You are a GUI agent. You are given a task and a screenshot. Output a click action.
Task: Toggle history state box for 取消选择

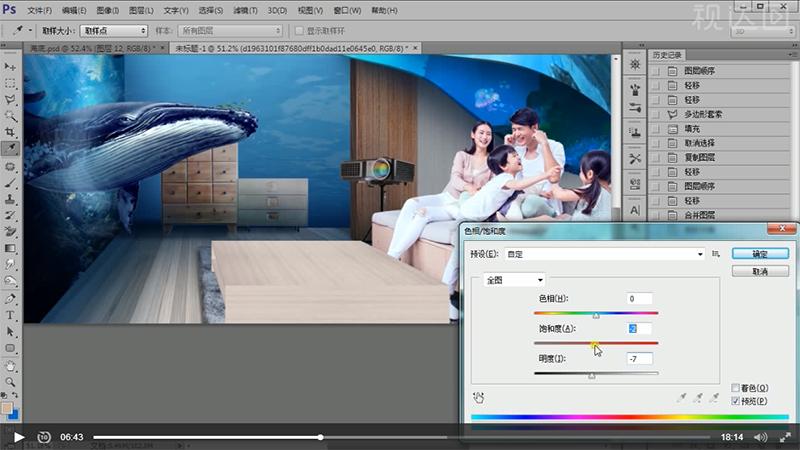click(656, 143)
